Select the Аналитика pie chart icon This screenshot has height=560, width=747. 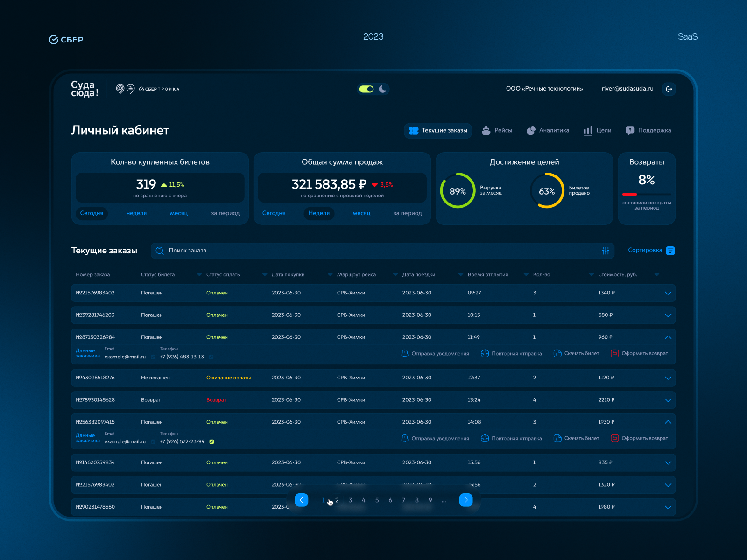tap(531, 131)
